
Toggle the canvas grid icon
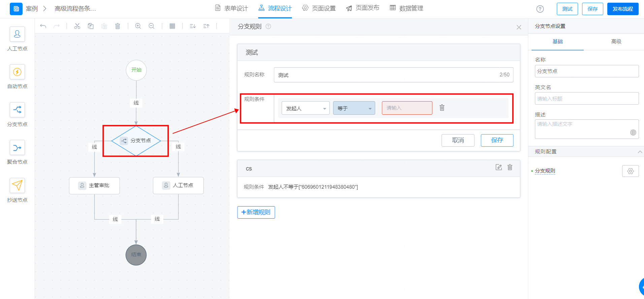point(172,26)
